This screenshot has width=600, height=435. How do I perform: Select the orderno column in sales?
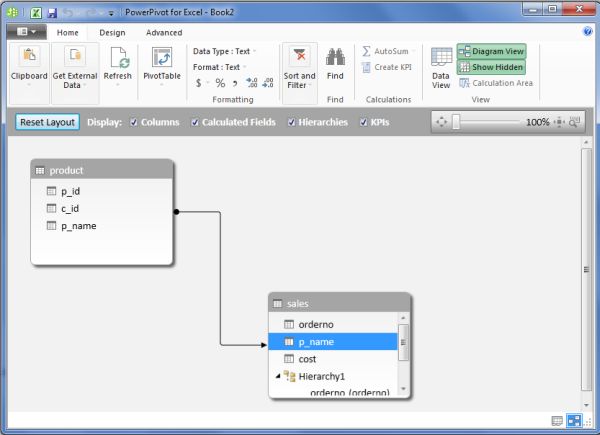tap(333, 324)
